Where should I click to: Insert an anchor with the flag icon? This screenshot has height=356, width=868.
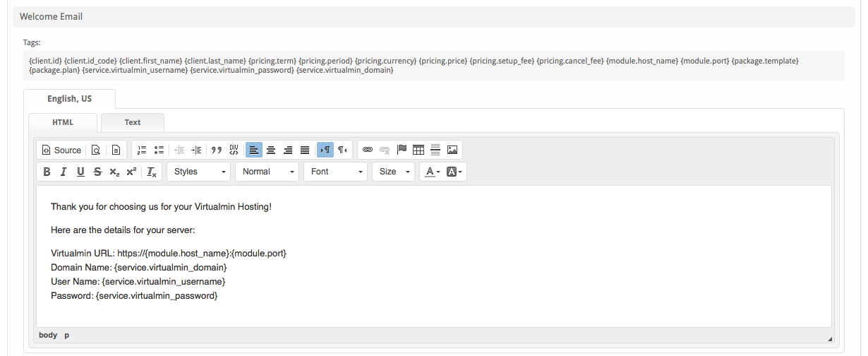pyautogui.click(x=402, y=150)
